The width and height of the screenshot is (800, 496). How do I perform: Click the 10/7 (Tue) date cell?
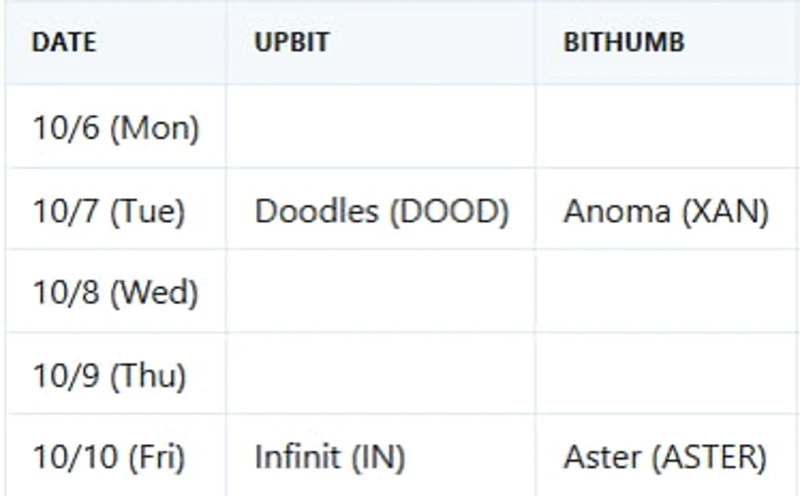pyautogui.click(x=109, y=211)
